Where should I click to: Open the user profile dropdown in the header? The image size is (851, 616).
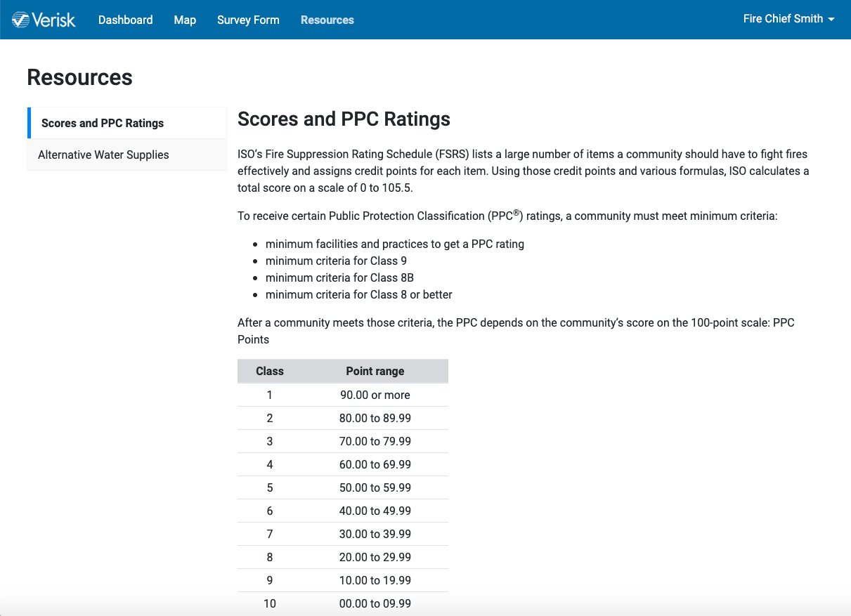tap(788, 19)
